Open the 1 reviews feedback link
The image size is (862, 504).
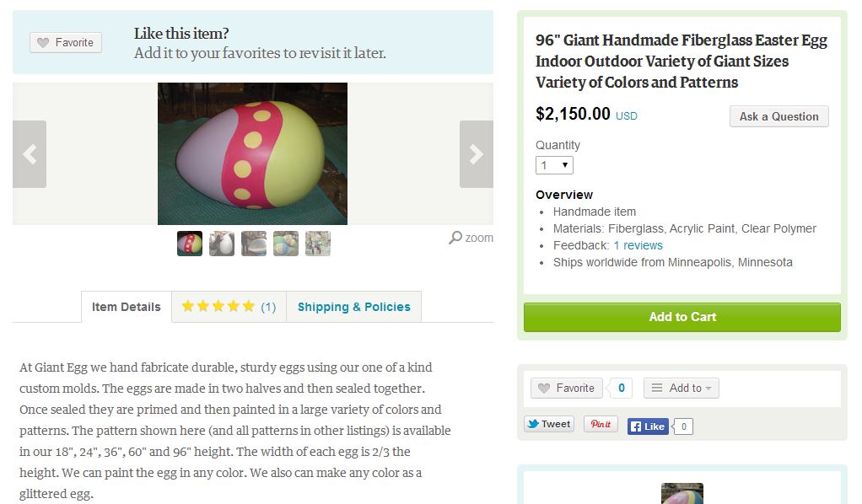(x=638, y=245)
